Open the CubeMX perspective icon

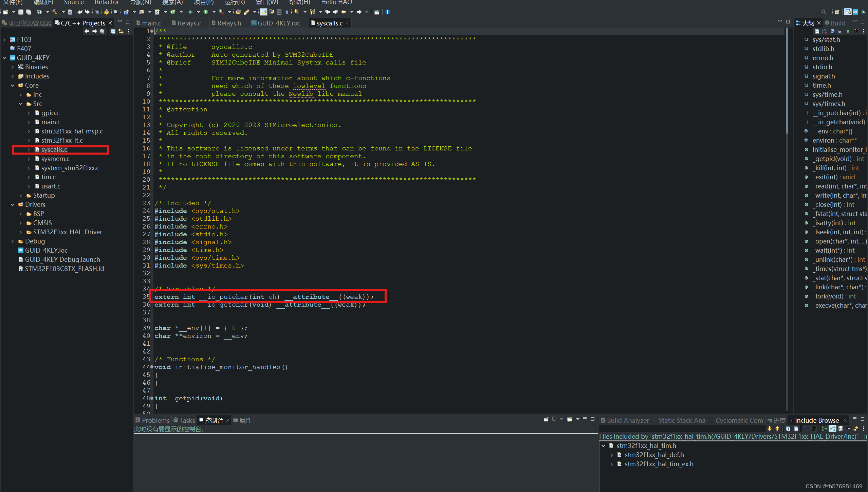click(x=855, y=12)
